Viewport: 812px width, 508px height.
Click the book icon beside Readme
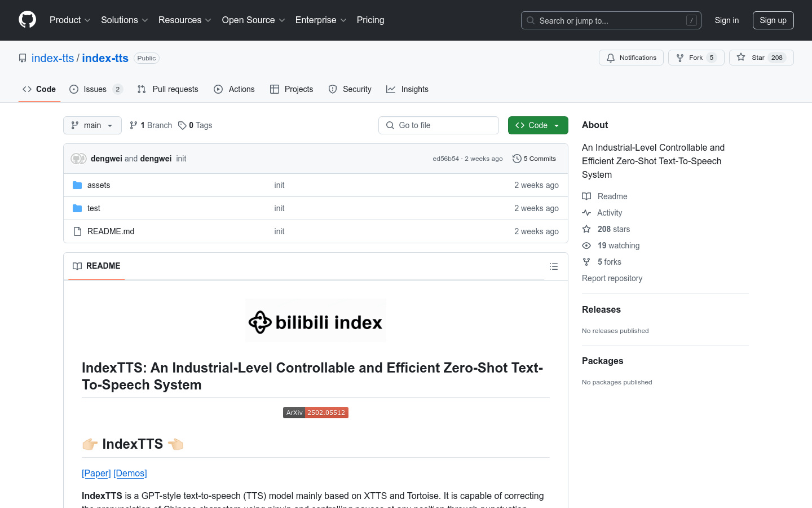pos(586,196)
